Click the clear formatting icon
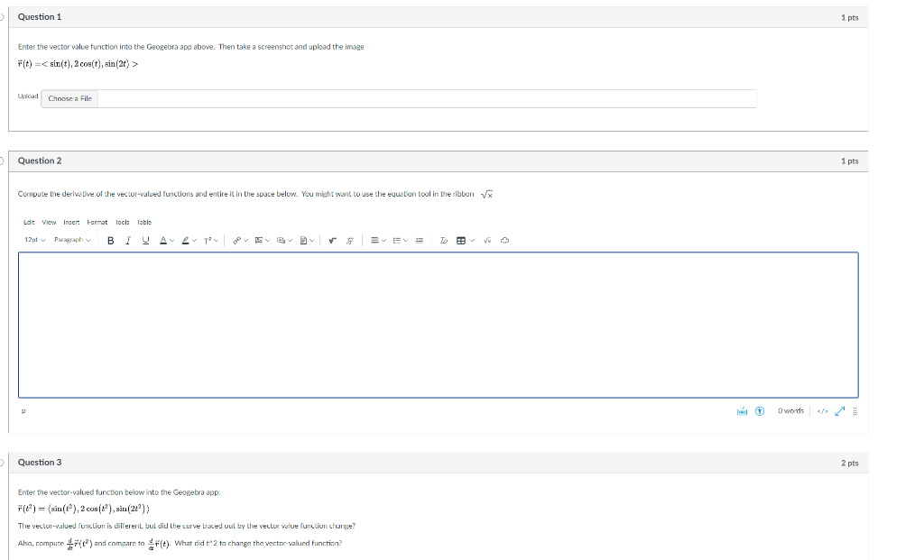 (x=444, y=240)
